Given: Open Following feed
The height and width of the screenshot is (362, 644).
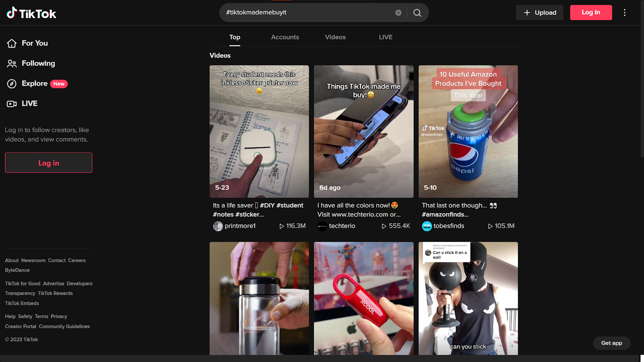Looking at the screenshot, I should point(38,63).
